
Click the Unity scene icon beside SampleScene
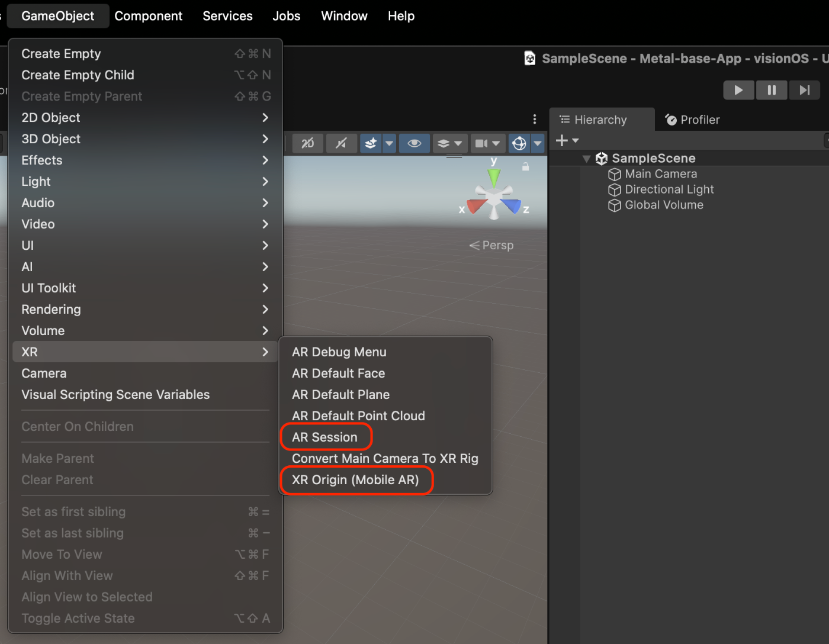[x=602, y=159]
